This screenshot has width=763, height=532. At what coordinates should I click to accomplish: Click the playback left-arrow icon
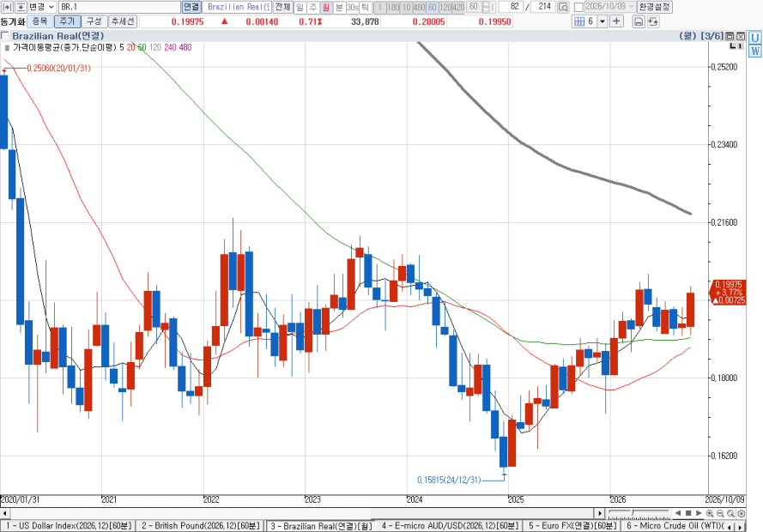pyautogui.click(x=678, y=513)
